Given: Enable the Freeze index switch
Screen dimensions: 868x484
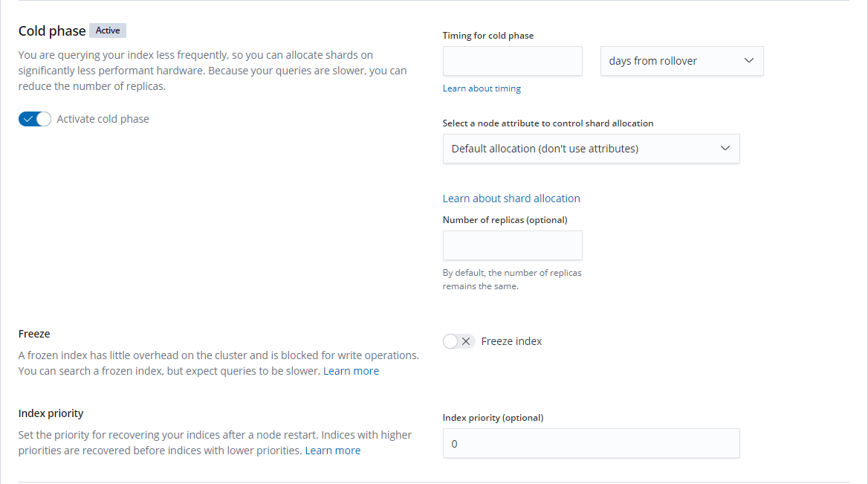Looking at the screenshot, I should [x=458, y=341].
